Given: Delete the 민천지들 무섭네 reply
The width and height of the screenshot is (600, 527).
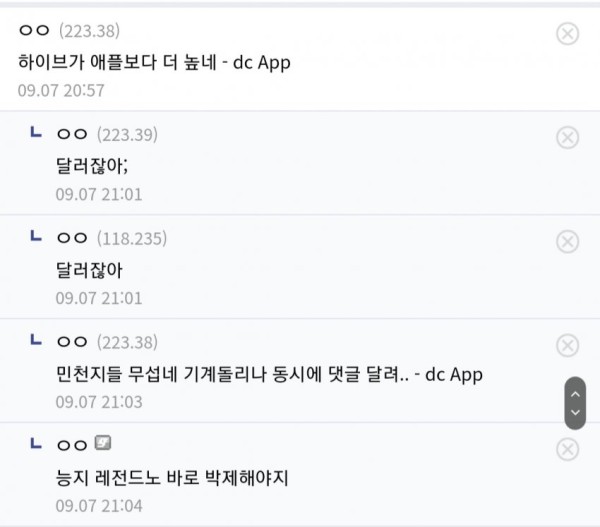Looking at the screenshot, I should point(567,345).
